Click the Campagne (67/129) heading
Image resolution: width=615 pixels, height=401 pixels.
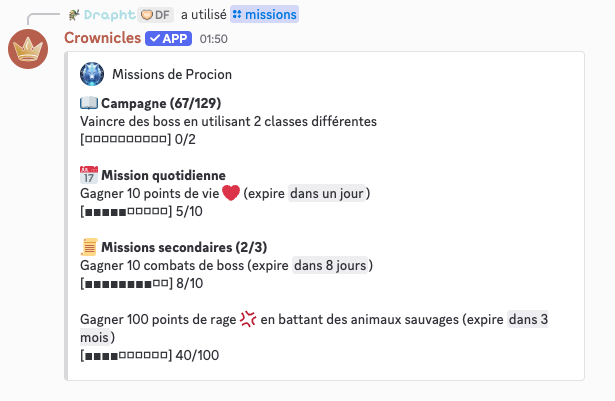coord(161,103)
